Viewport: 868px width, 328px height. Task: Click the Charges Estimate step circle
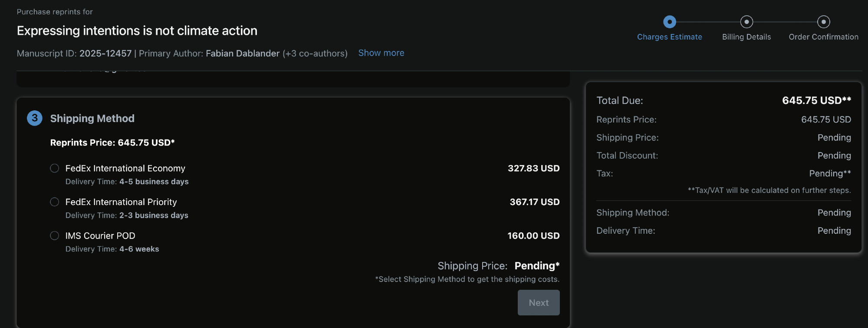(670, 22)
